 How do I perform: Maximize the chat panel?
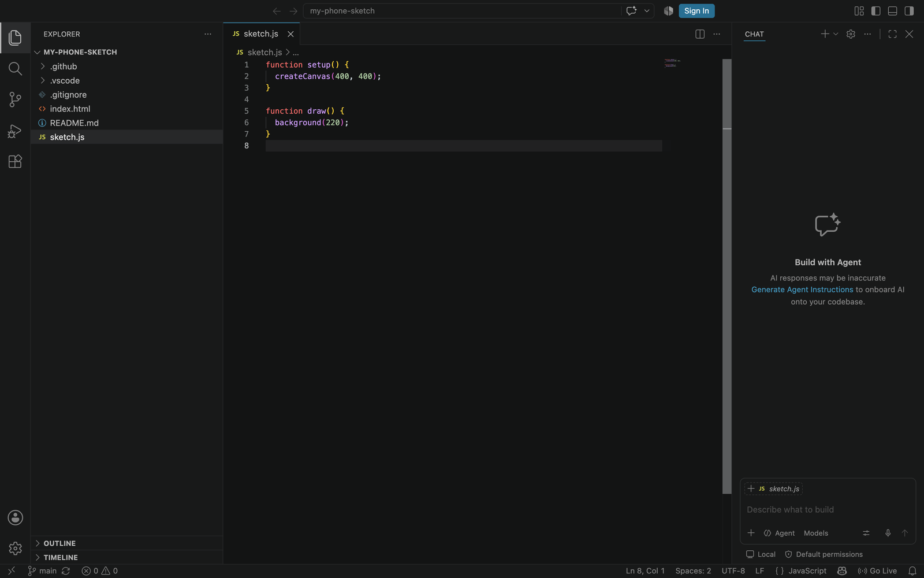[892, 34]
